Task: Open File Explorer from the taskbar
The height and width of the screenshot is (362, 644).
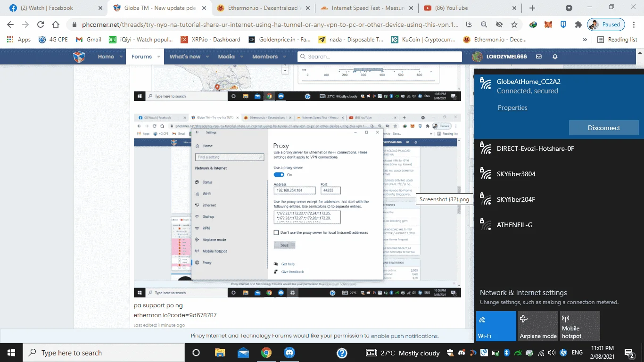Action: pyautogui.click(x=220, y=353)
